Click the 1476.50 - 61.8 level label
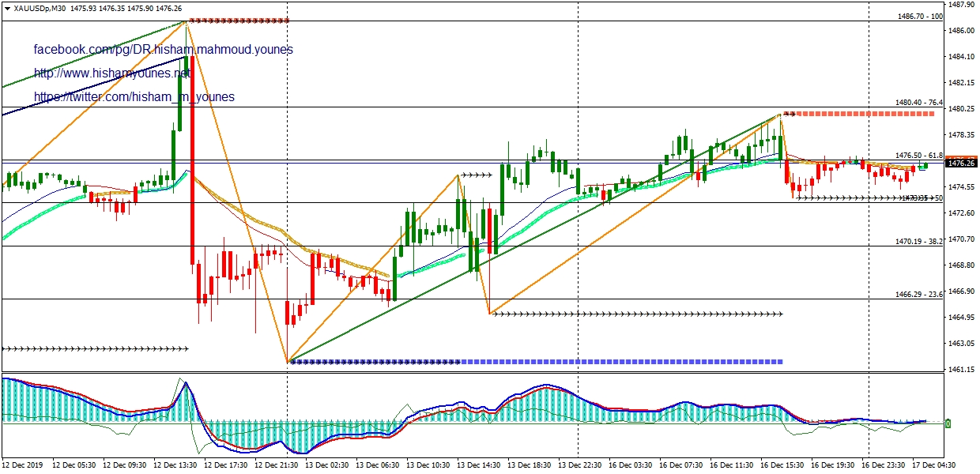The height and width of the screenshot is (474, 980). click(919, 156)
